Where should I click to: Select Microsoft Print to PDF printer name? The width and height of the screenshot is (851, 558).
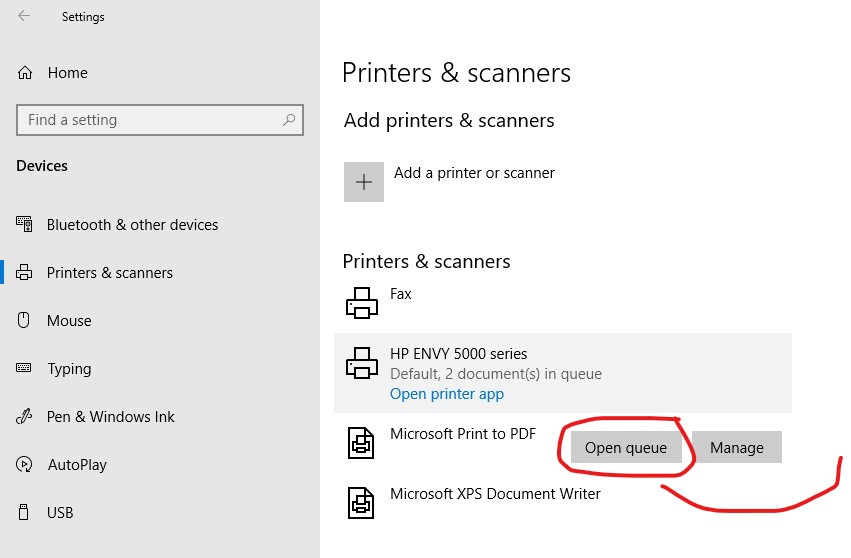click(x=462, y=434)
